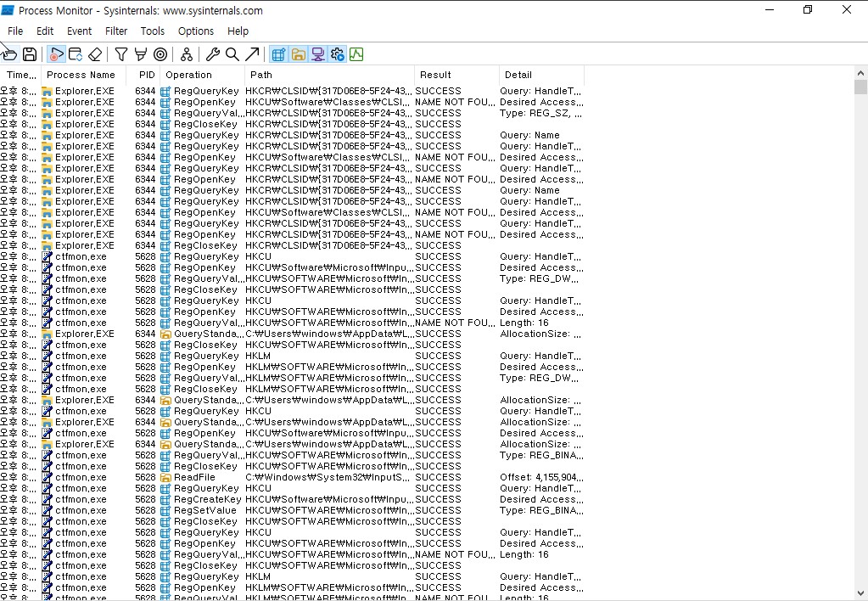Toggle Show Profiling Events
This screenshot has width=868, height=601.
(x=356, y=54)
